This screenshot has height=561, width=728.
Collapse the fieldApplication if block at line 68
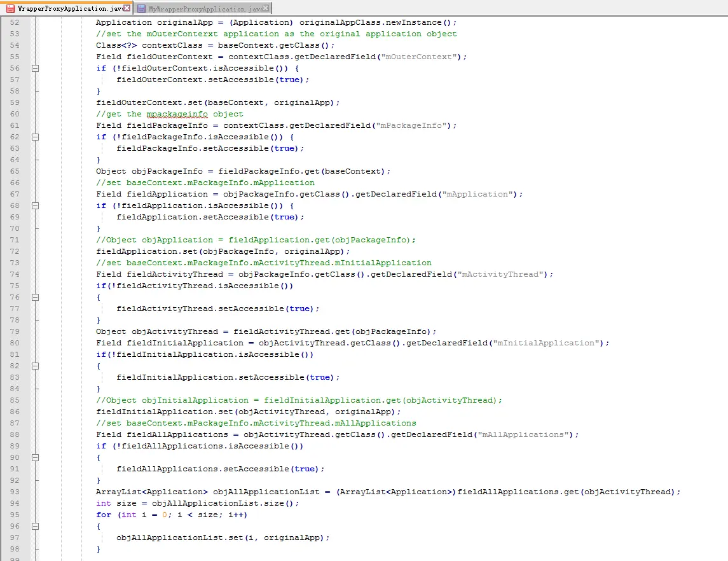(36, 205)
